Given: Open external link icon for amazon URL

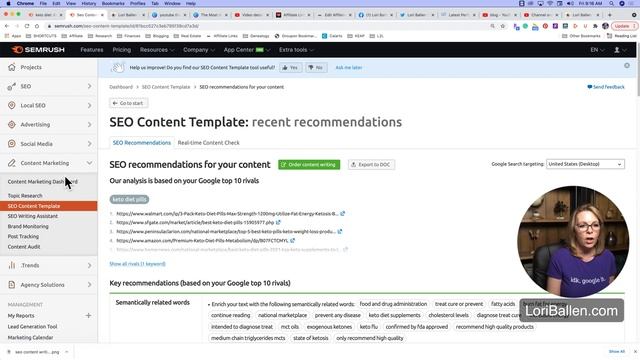Looking at the screenshot, I should point(293,240).
